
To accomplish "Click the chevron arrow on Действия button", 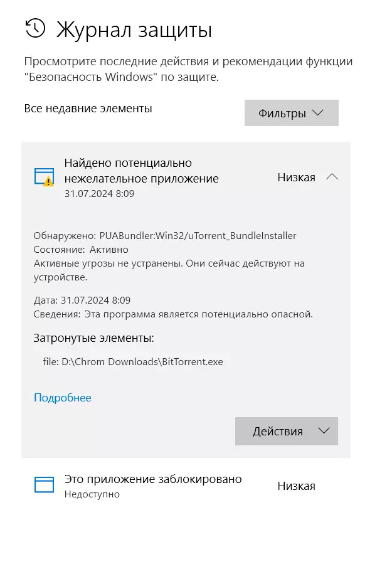I will pos(324,430).
